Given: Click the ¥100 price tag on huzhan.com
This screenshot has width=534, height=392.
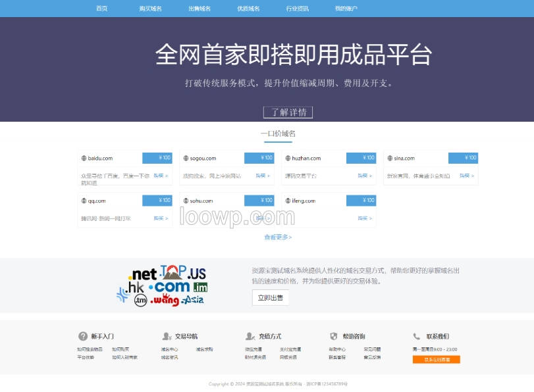Looking at the screenshot, I should click(x=361, y=158).
